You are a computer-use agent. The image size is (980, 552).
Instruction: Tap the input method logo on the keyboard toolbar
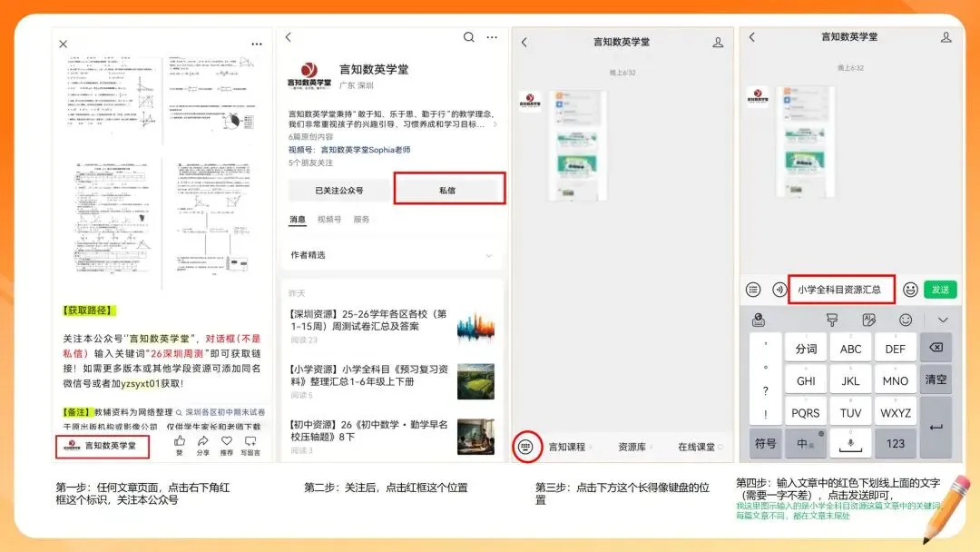[x=758, y=320]
